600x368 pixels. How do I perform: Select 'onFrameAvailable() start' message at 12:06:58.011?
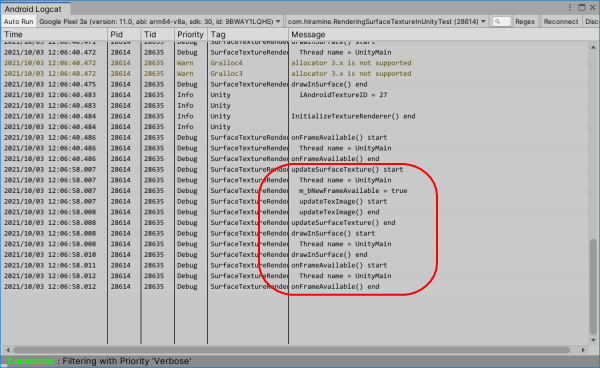339,265
